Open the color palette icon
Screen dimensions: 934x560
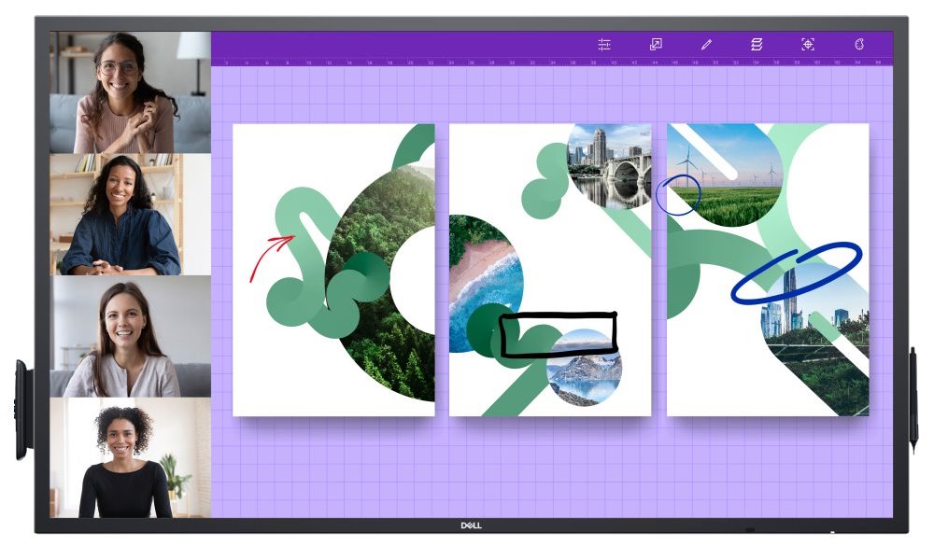point(858,44)
